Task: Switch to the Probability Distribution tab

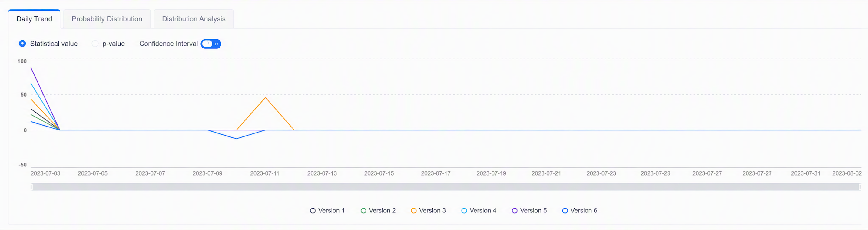Action: 107,19
